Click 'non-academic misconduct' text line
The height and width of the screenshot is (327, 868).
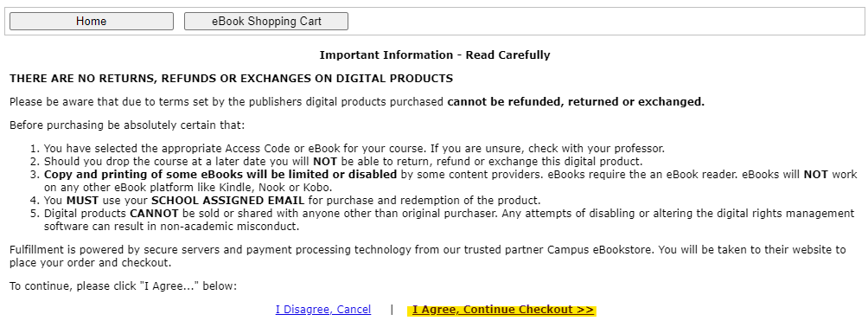[171, 226]
